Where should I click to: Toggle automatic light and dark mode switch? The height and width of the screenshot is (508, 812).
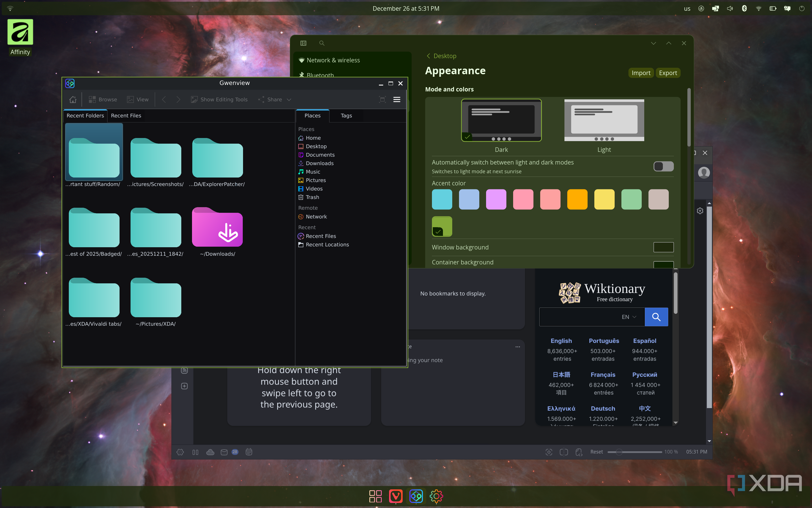click(663, 166)
